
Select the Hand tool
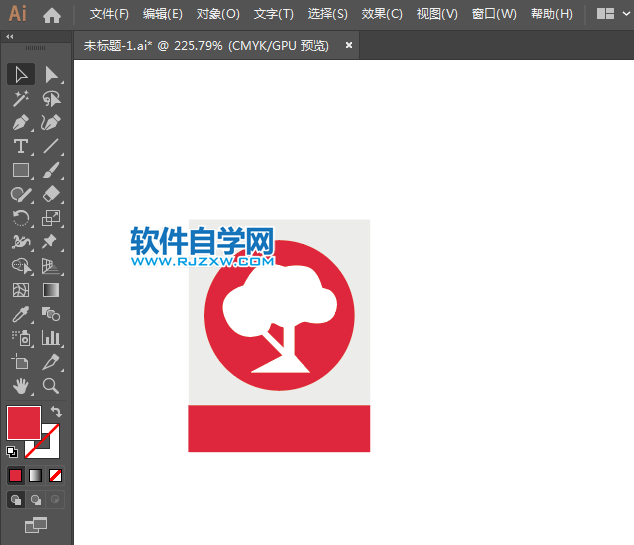coord(21,386)
